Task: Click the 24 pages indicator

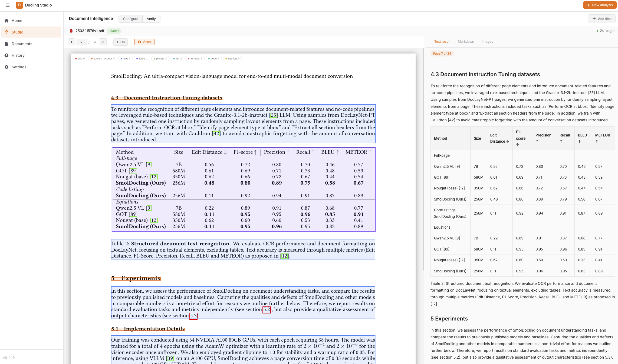Action: click(x=606, y=31)
